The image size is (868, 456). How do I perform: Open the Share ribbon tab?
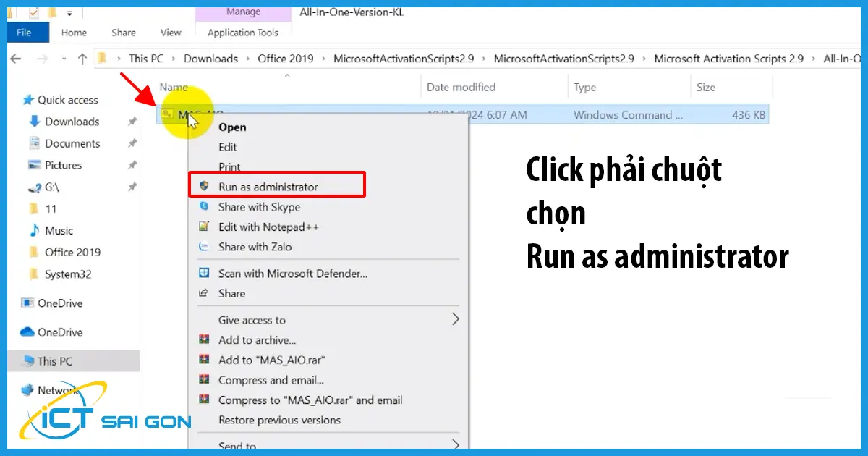(124, 32)
